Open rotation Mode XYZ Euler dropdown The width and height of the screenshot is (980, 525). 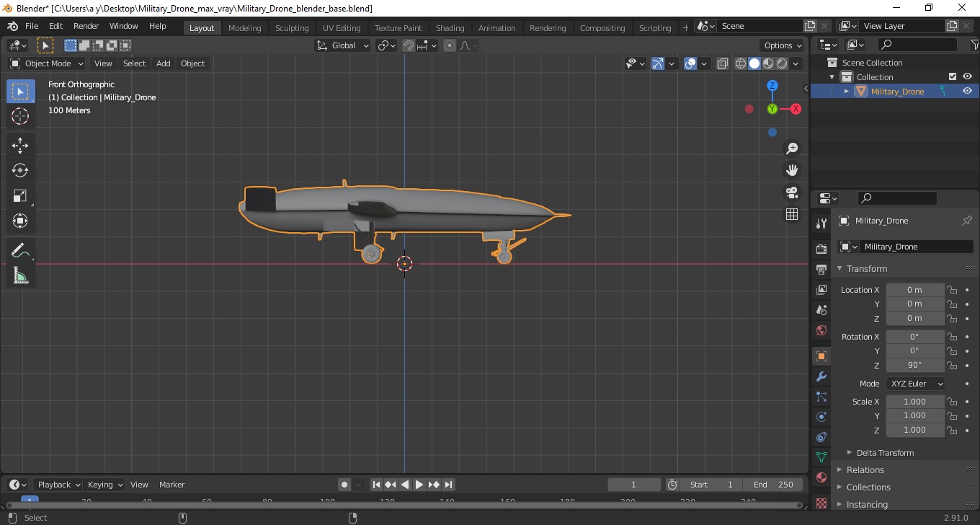[917, 384]
